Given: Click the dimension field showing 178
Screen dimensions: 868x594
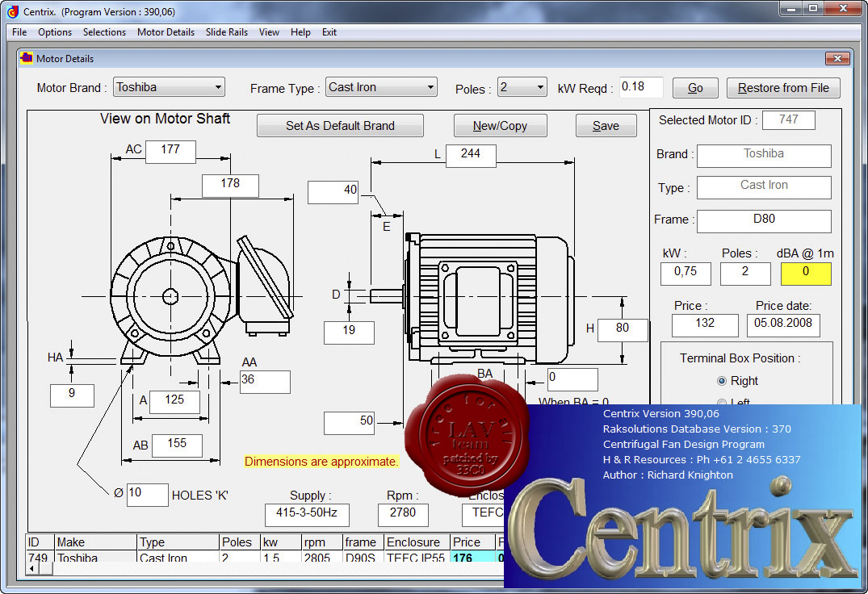Looking at the screenshot, I should pos(230,186).
